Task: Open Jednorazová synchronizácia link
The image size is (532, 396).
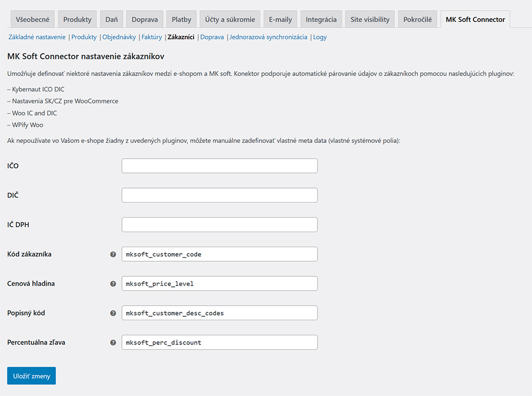Action: click(x=268, y=38)
